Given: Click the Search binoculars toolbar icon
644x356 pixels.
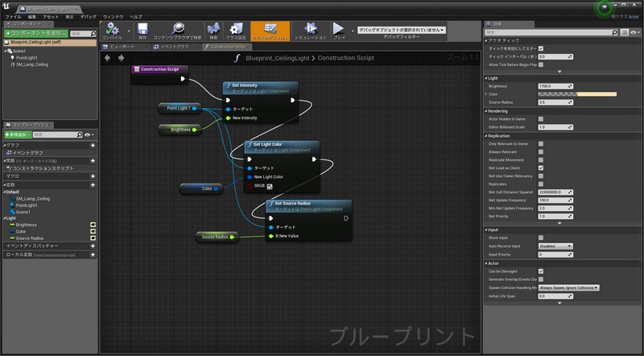Looking at the screenshot, I should click(x=213, y=29).
